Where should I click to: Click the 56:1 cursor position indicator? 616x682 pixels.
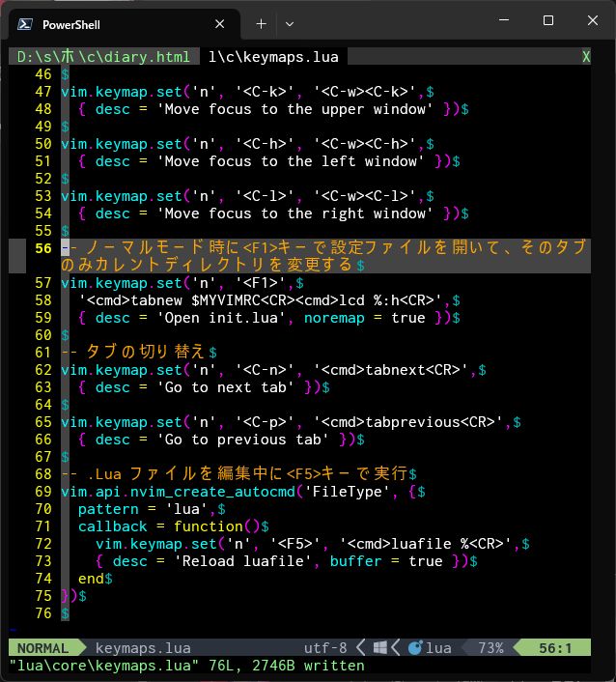(x=557, y=648)
